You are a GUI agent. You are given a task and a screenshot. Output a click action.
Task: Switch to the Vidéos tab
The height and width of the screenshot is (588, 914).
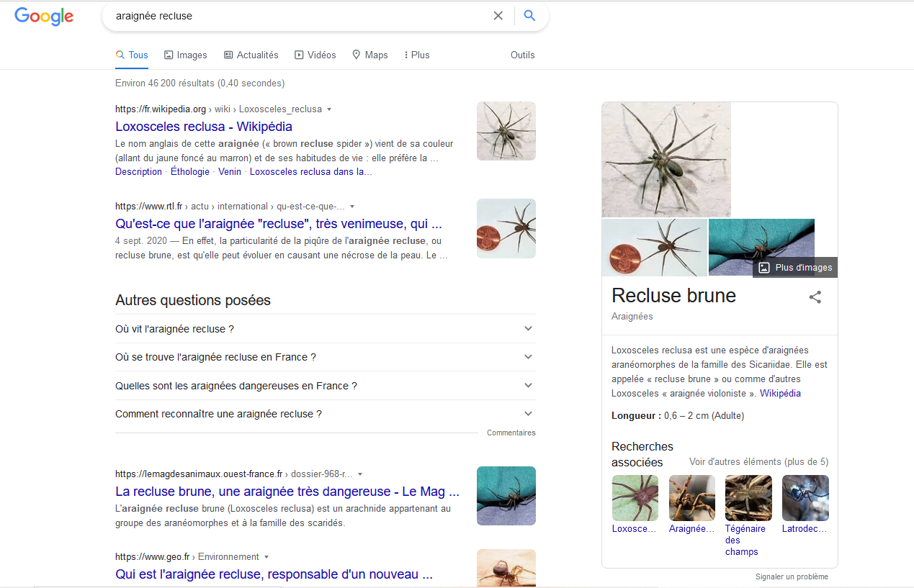click(x=315, y=55)
